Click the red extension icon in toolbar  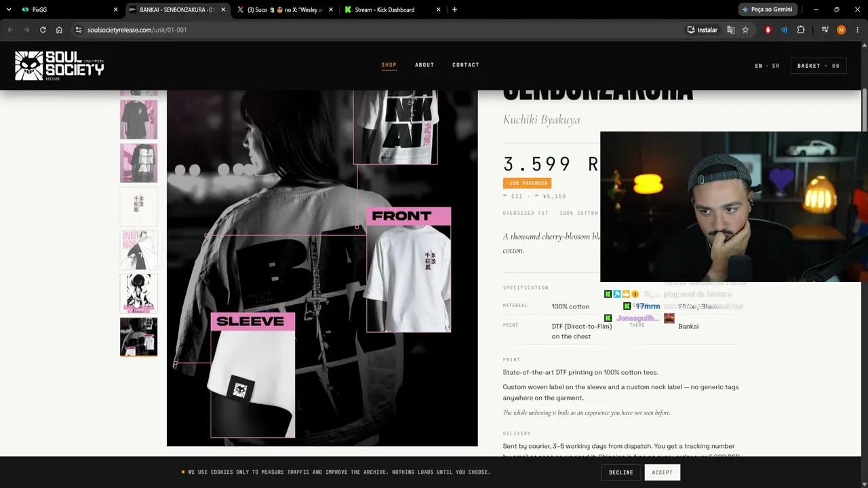768,30
